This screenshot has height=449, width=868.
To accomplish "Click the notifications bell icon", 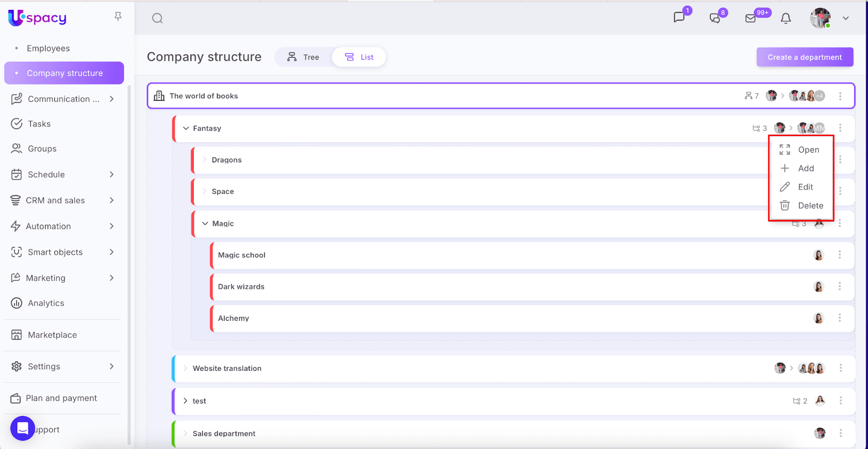I will coord(786,18).
